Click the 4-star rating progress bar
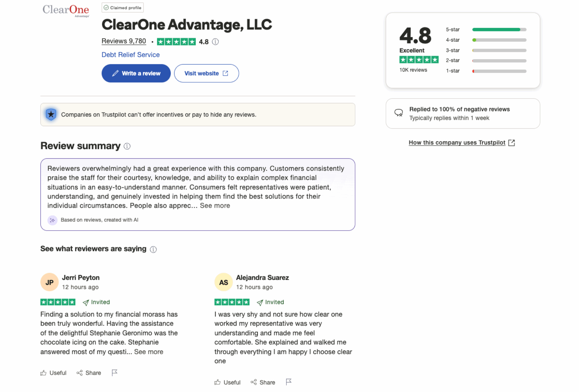The image size is (579, 392). (x=499, y=40)
